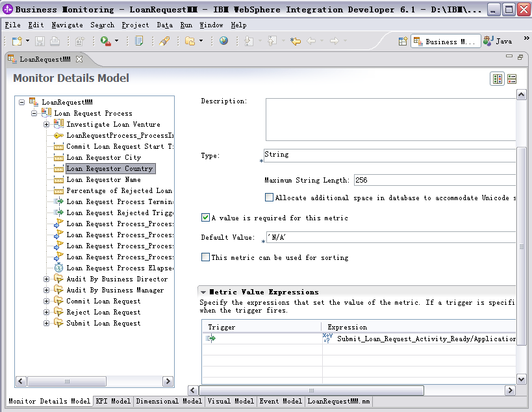Switch to the Dimensional Model tab
This screenshot has width=532, height=412.
click(169, 401)
